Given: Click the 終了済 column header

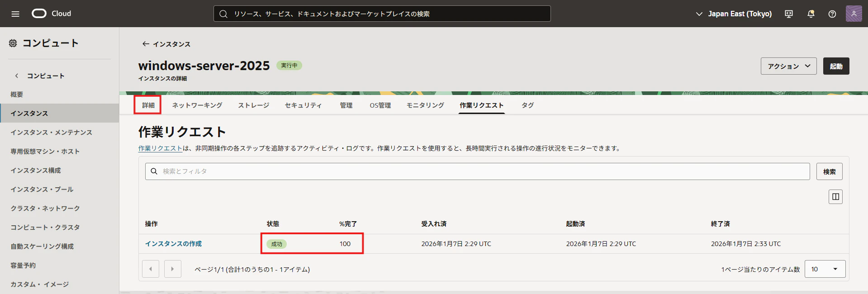Looking at the screenshot, I should point(720,224).
